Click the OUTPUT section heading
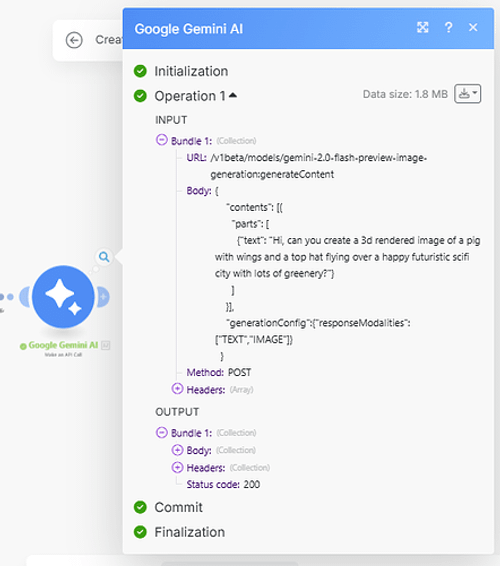Viewport: 500px width, 566px height. click(177, 412)
